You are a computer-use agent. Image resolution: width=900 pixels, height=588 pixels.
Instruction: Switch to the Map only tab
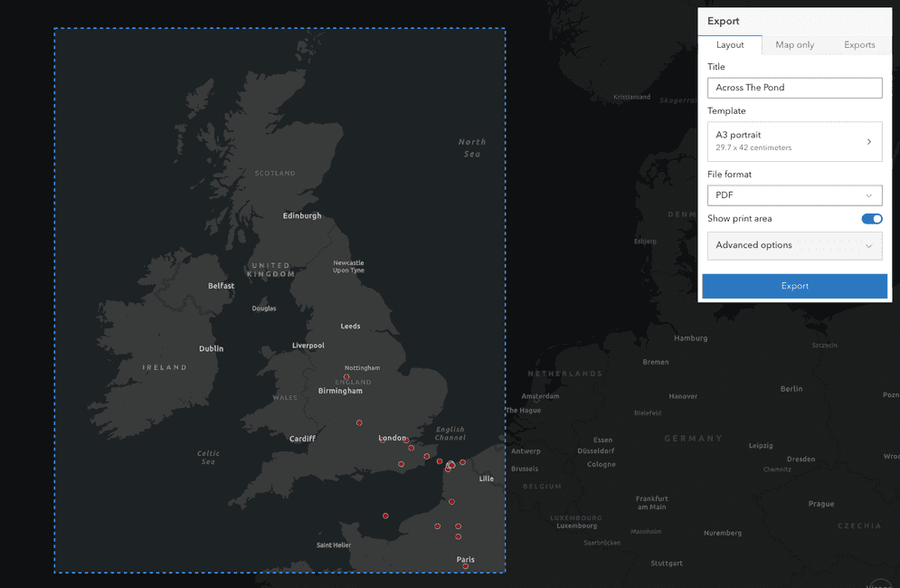click(794, 45)
